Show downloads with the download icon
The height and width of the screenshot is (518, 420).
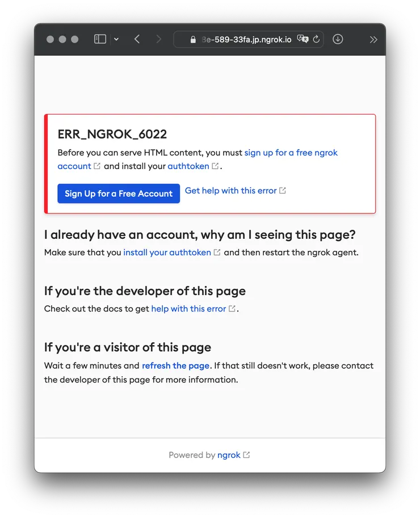pyautogui.click(x=338, y=39)
